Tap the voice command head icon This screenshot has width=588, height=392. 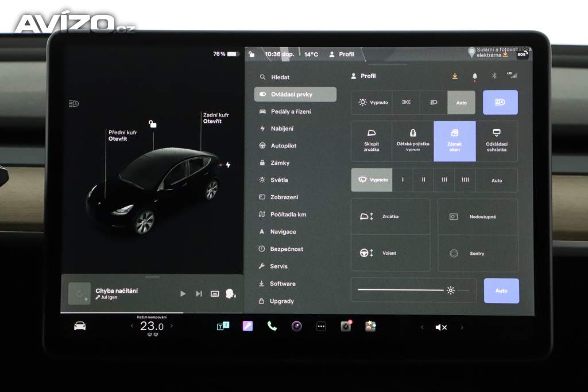(x=231, y=294)
